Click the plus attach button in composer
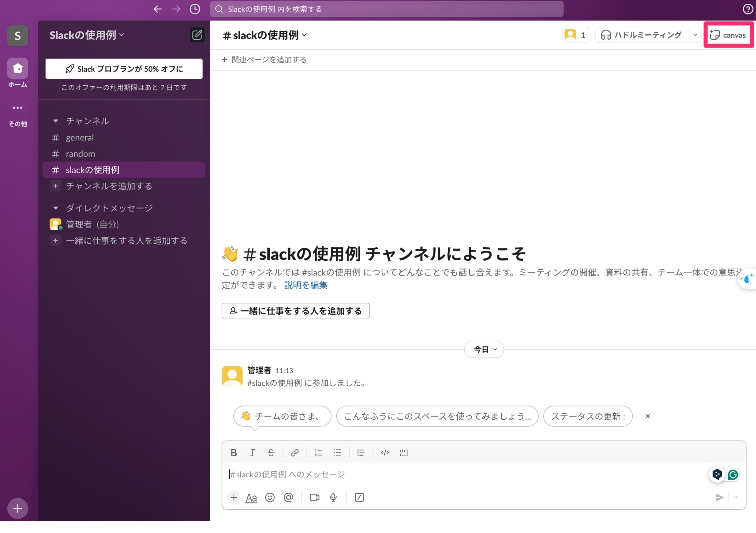 click(x=234, y=497)
